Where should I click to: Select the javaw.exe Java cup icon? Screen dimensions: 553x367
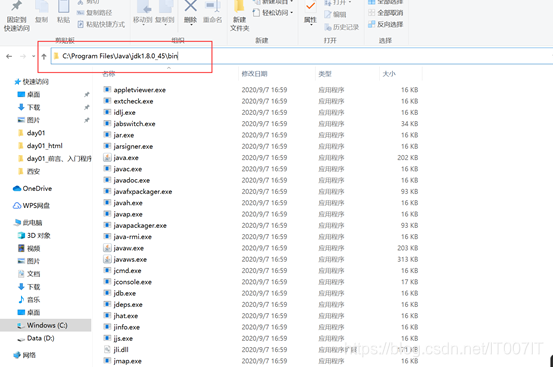click(x=107, y=248)
